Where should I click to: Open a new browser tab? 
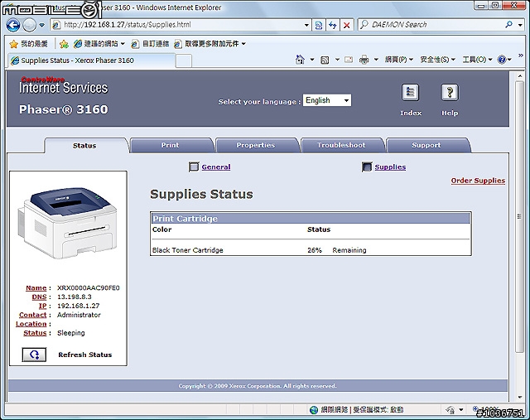pos(184,61)
